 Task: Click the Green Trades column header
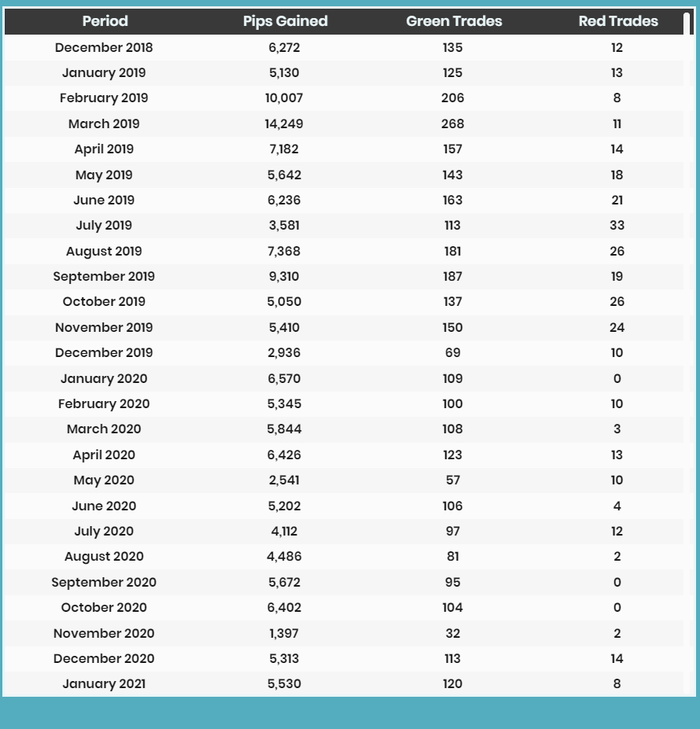point(454,21)
